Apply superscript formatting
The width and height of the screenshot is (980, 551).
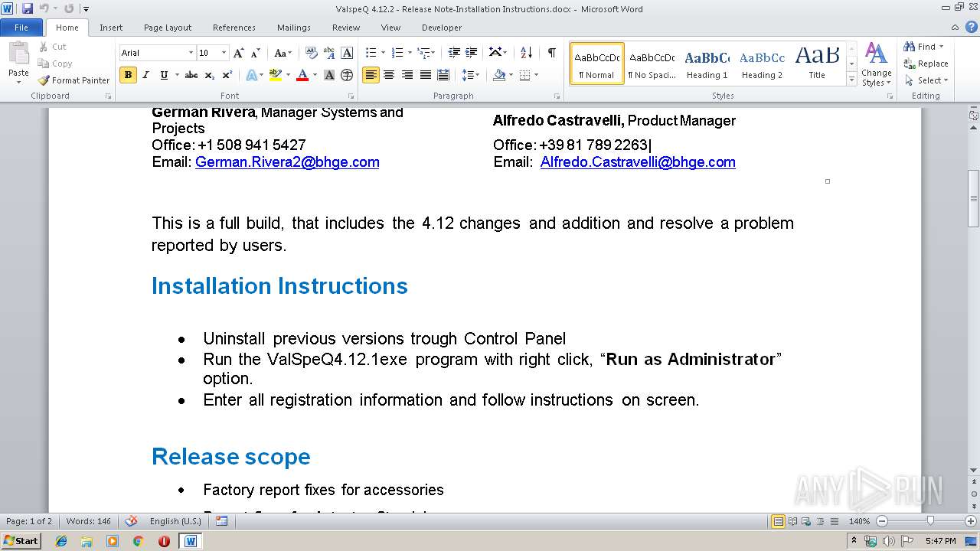[x=227, y=75]
